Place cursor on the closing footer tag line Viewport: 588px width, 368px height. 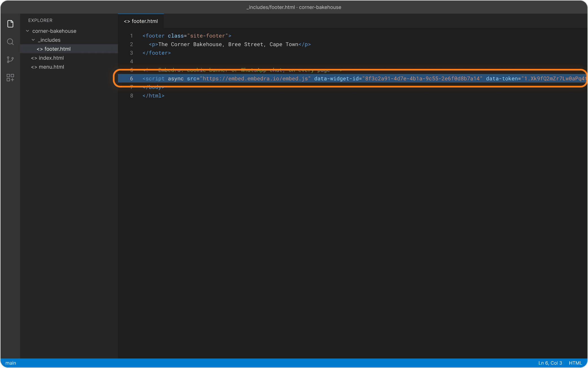[157, 53]
